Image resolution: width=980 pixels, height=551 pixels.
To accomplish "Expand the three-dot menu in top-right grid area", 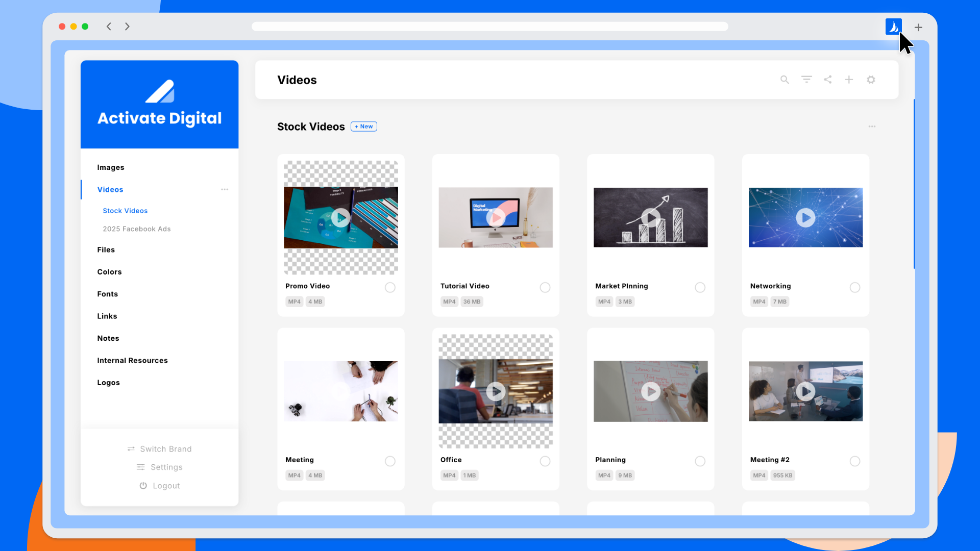I will [872, 127].
